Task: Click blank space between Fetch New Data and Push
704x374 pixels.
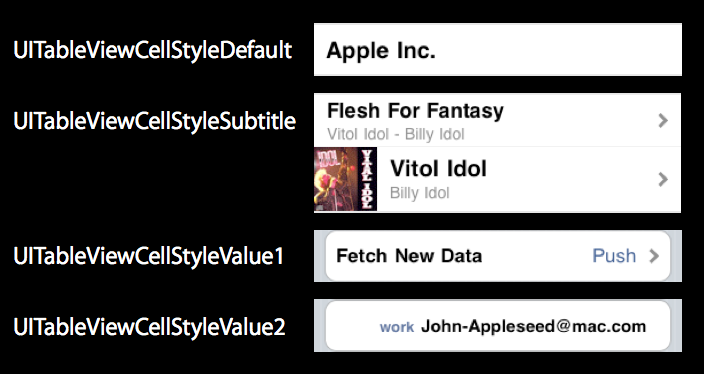Action: pyautogui.click(x=537, y=256)
